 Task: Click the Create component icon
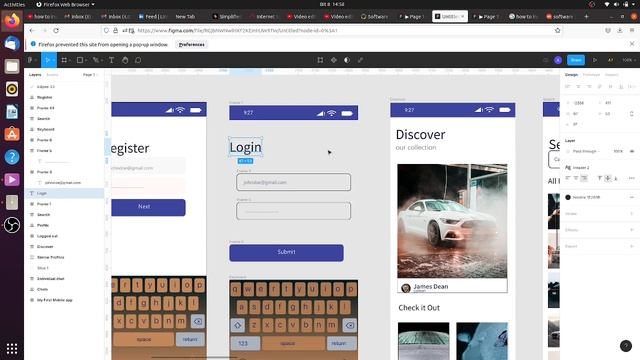click(x=334, y=60)
